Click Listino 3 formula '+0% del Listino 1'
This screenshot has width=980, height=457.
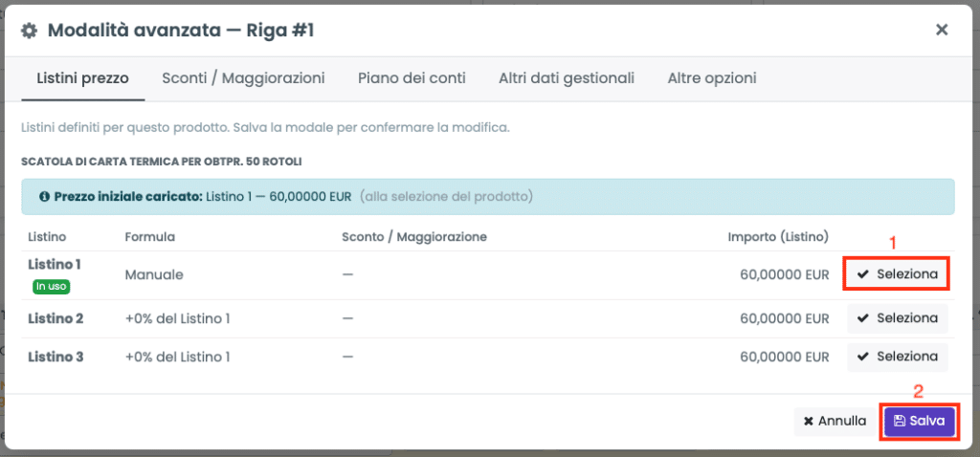[177, 358]
